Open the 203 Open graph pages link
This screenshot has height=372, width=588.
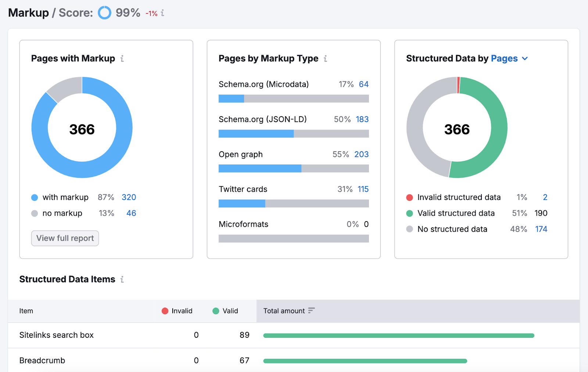tap(361, 154)
